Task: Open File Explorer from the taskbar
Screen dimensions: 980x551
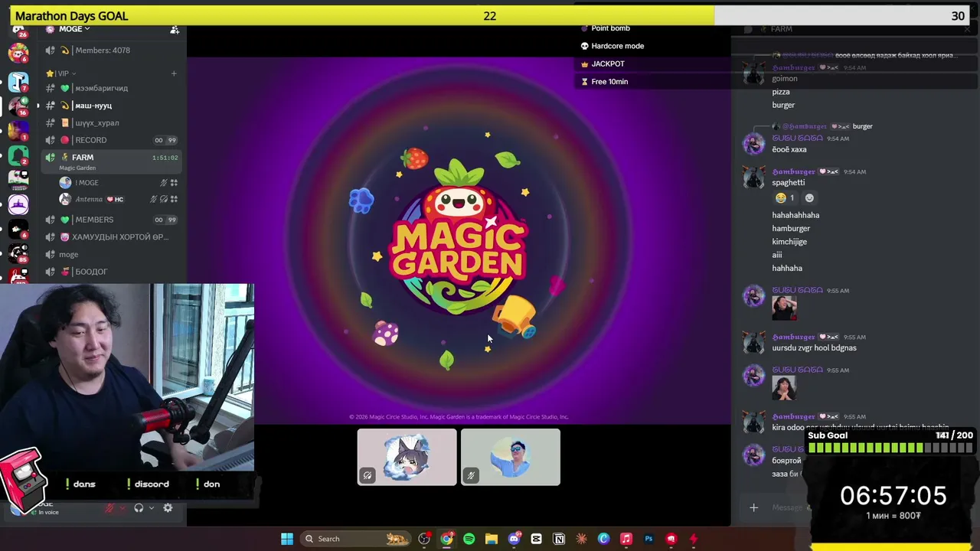Action: point(492,539)
